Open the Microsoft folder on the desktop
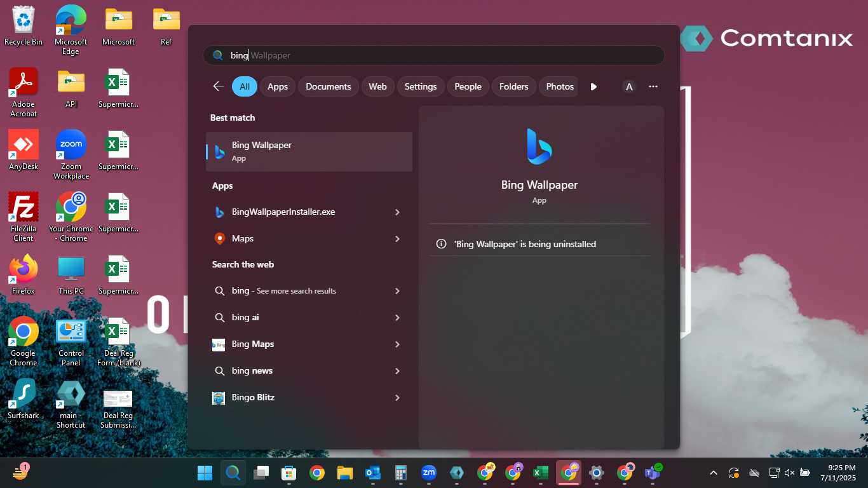Image resolution: width=868 pixels, height=488 pixels. (118, 25)
